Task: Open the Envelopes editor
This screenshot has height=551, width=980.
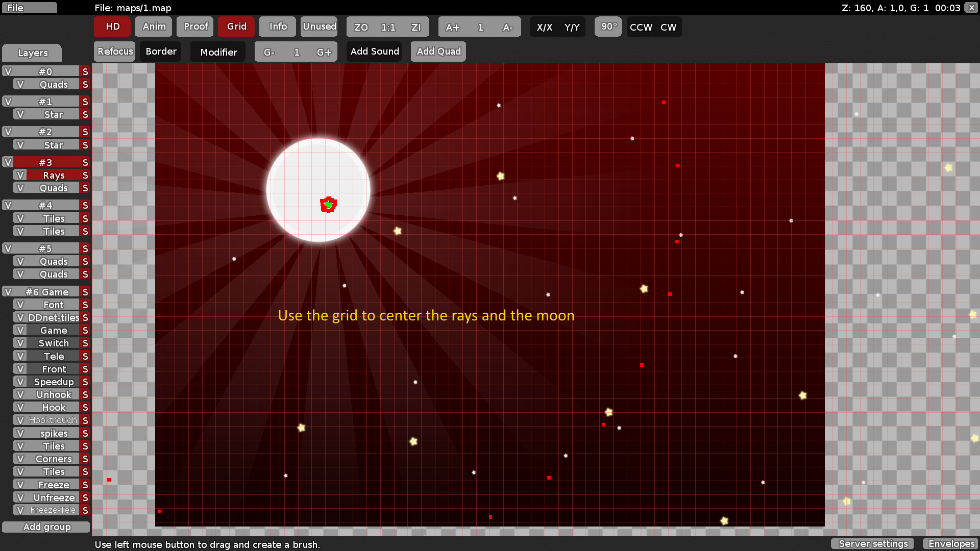Action: click(950, 544)
